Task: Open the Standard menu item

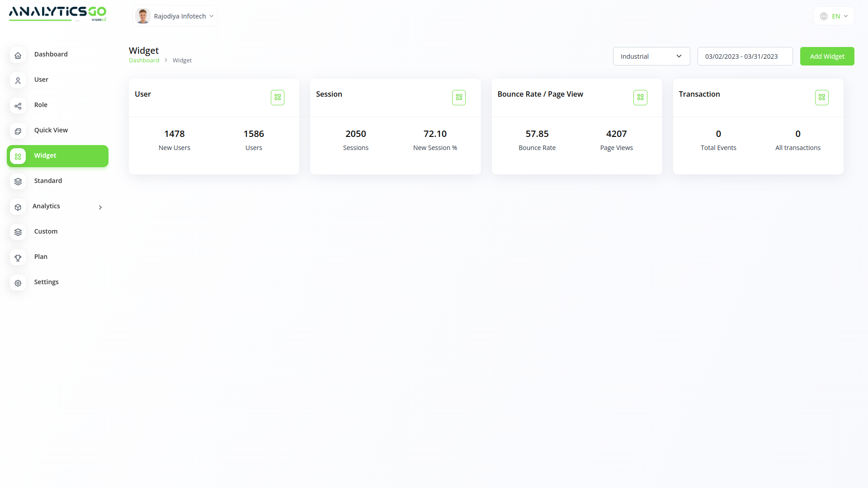Action: 48,181
